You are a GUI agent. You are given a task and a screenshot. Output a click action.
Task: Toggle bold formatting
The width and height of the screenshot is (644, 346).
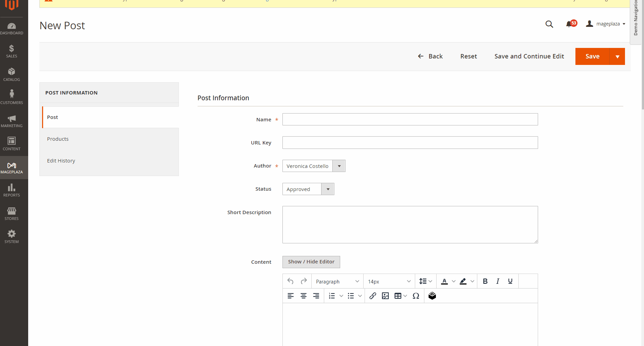click(x=485, y=281)
